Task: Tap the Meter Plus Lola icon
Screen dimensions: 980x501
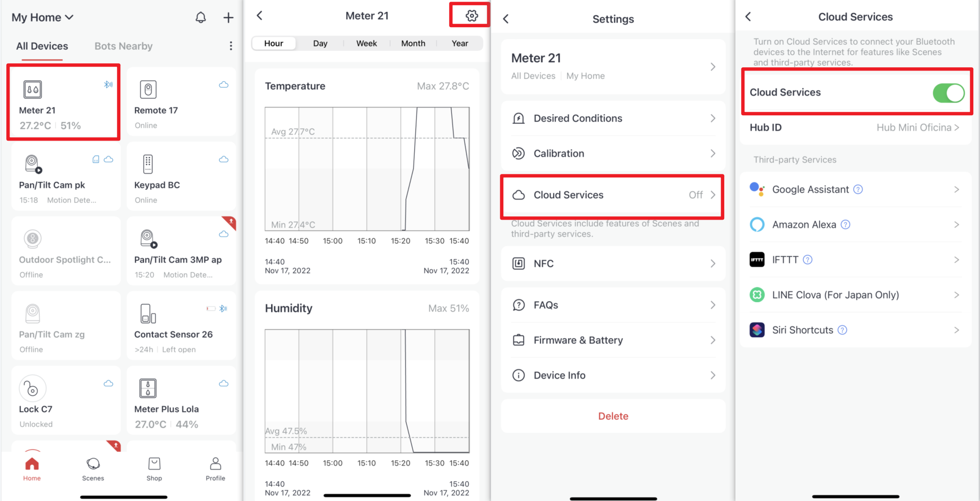Action: 148,389
